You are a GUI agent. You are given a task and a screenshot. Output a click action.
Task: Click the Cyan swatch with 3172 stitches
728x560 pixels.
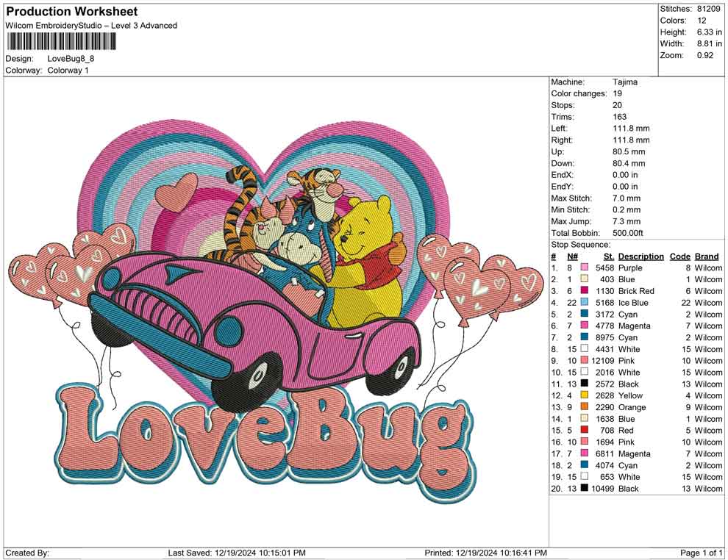click(x=585, y=314)
